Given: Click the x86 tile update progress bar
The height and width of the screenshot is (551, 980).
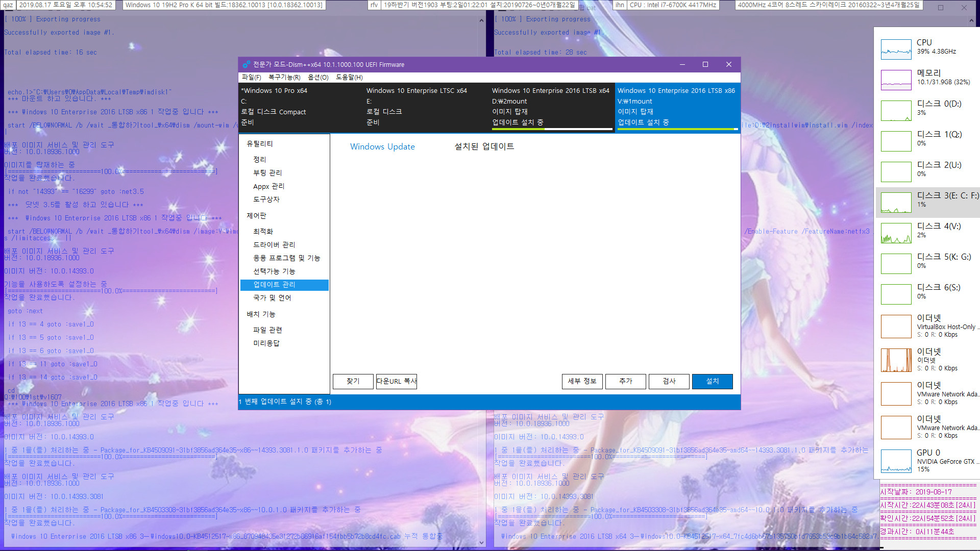Looking at the screenshot, I should [x=677, y=129].
